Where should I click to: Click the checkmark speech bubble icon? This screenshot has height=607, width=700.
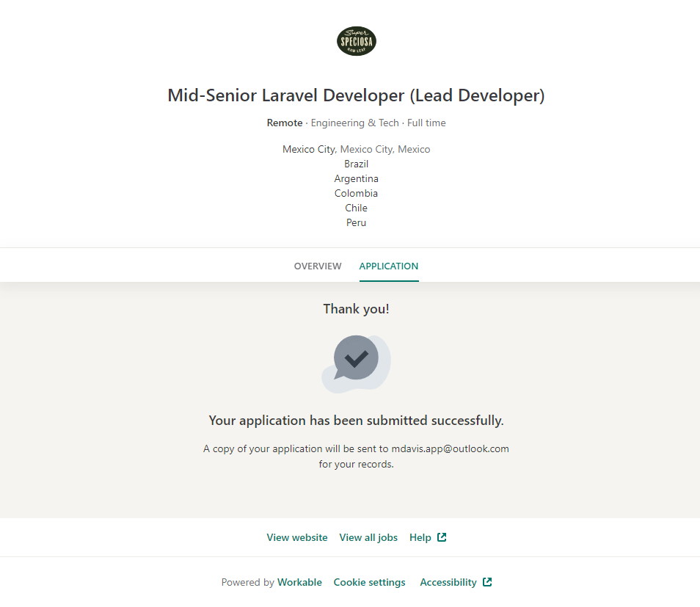click(x=356, y=359)
